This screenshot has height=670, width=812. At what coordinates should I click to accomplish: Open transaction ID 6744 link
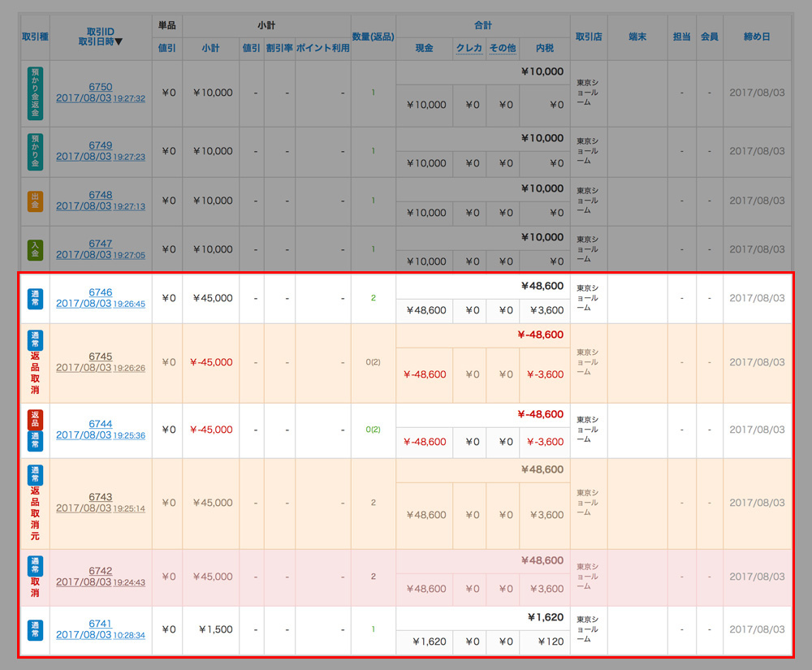click(101, 424)
